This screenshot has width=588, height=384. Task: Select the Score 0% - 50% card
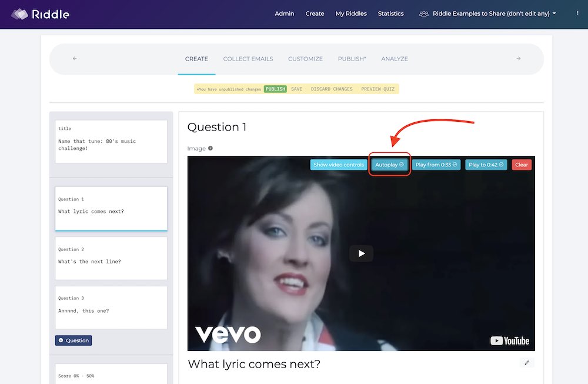coord(111,373)
